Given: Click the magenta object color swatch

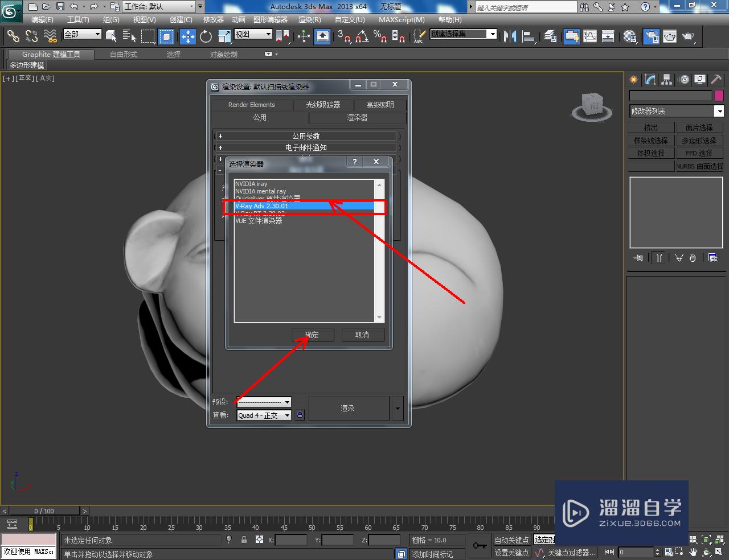Looking at the screenshot, I should tap(719, 96).
